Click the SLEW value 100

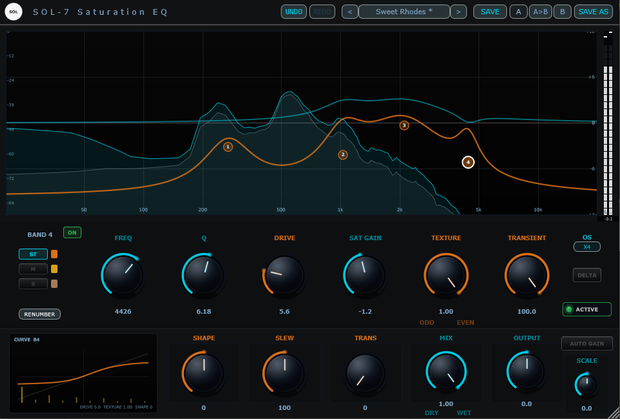284,408
